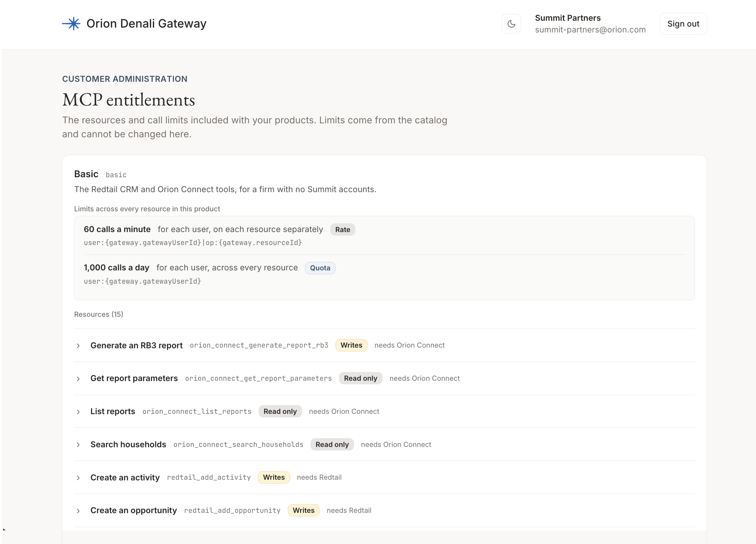Click "needs Orion Connect" on Get report parameters row

[x=424, y=378]
